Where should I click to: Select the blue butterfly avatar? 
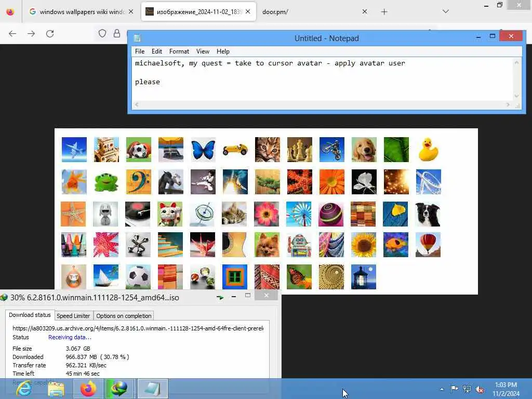(203, 149)
